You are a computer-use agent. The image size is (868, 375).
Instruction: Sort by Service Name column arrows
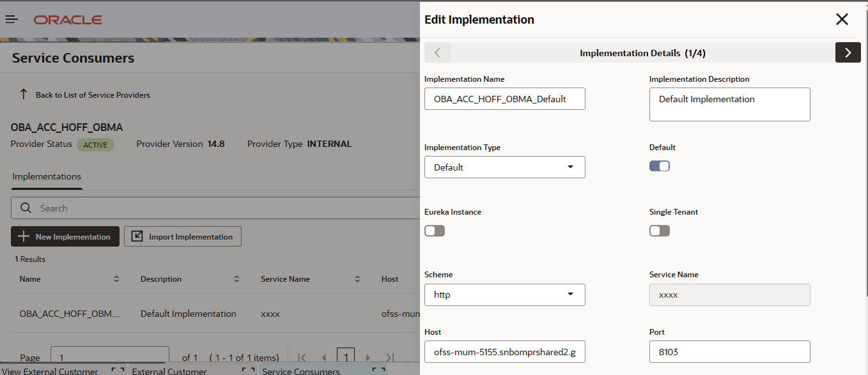(357, 279)
